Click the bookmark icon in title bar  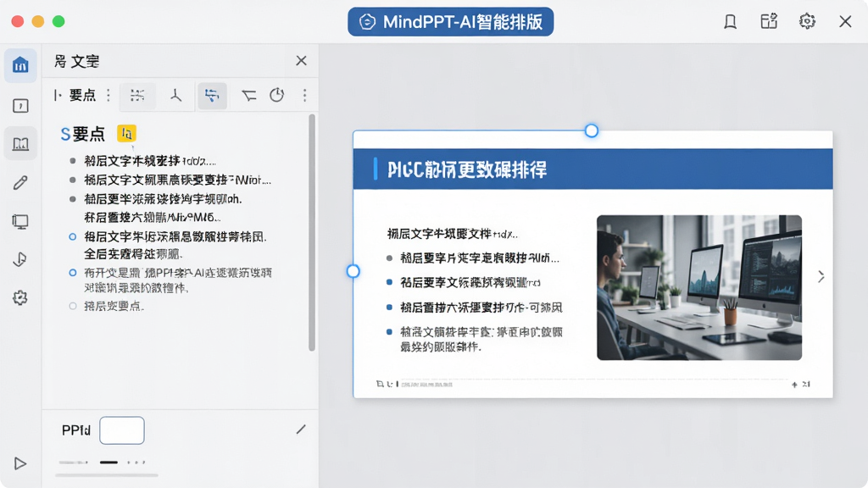coord(730,21)
